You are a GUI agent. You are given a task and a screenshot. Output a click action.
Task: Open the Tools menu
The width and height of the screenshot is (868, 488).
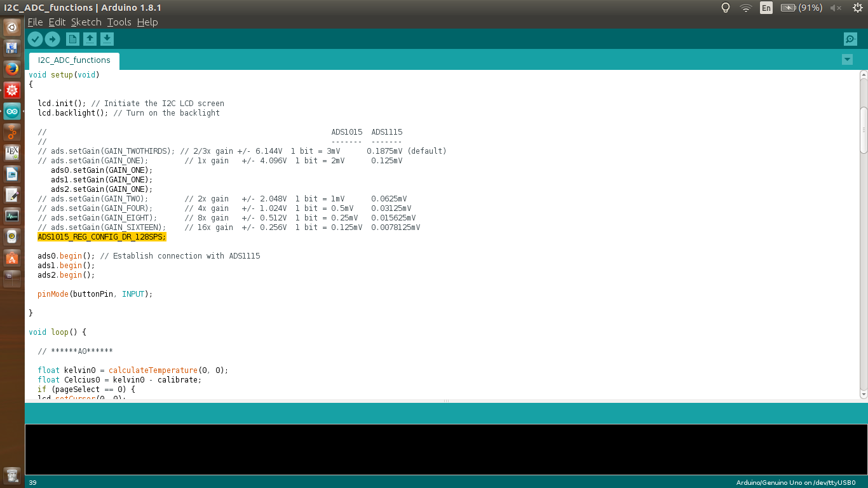pos(118,22)
